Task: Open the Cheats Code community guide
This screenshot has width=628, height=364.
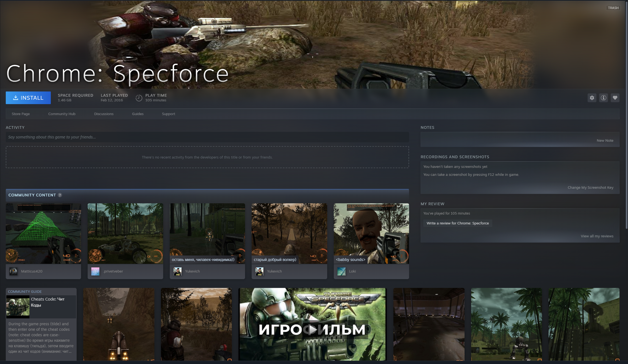Action: (x=41, y=324)
